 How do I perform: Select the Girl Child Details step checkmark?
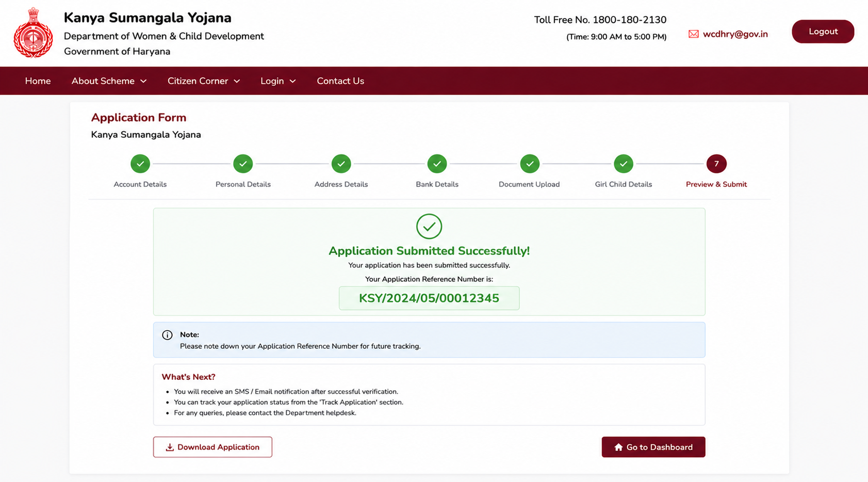point(624,164)
